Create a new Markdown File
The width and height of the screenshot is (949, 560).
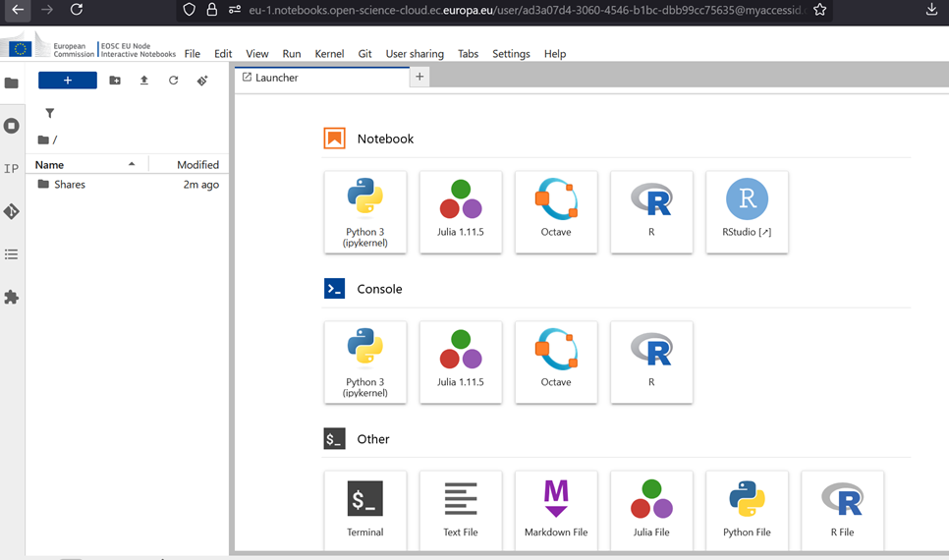click(556, 510)
